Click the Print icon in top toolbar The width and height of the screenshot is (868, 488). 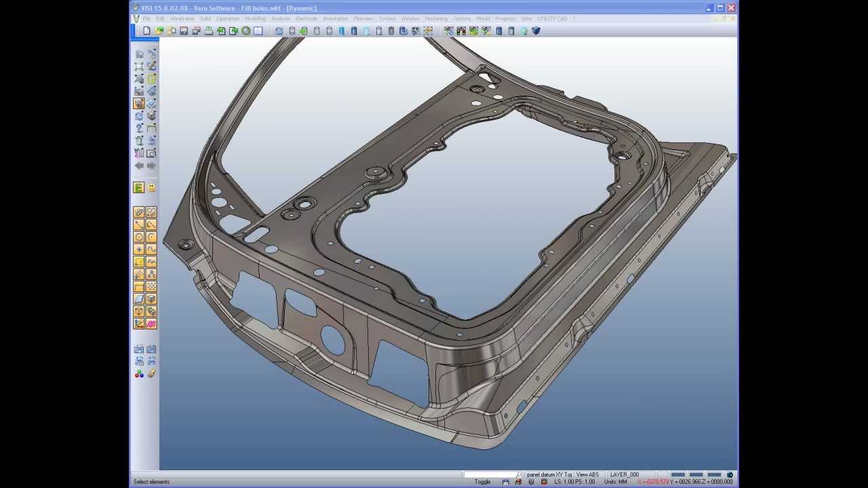click(x=209, y=30)
